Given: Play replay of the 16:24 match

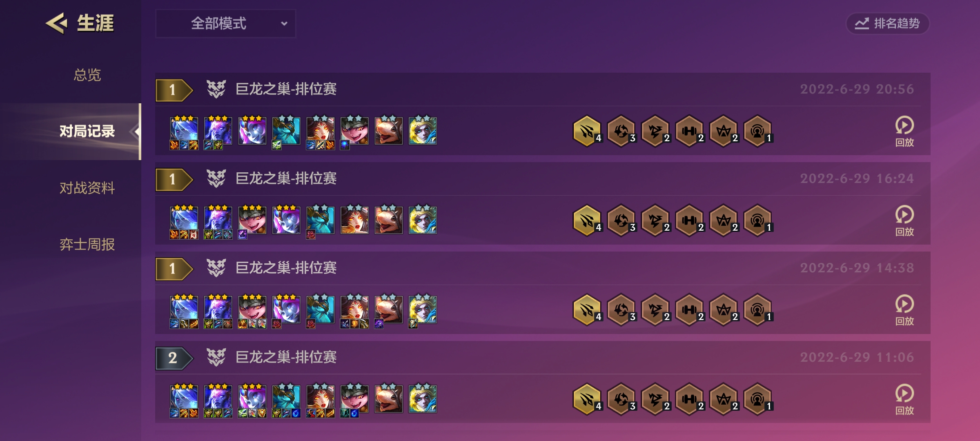Looking at the screenshot, I should click(904, 221).
